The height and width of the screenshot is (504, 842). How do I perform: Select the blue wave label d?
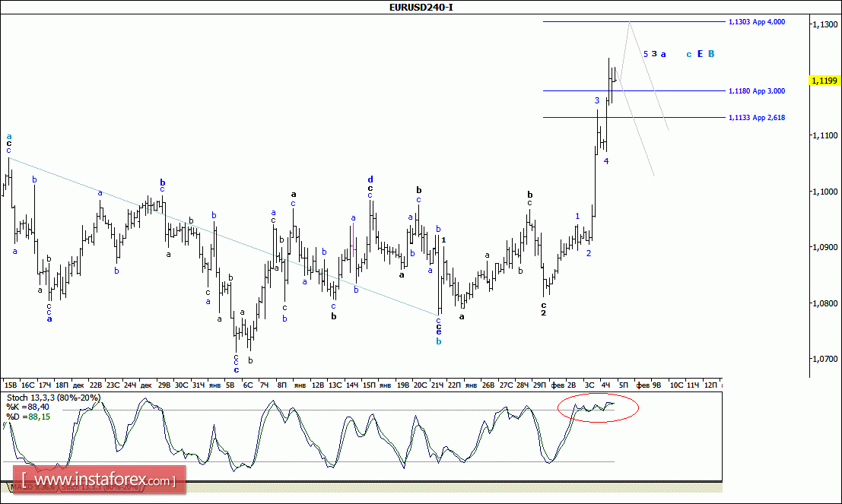[370, 179]
